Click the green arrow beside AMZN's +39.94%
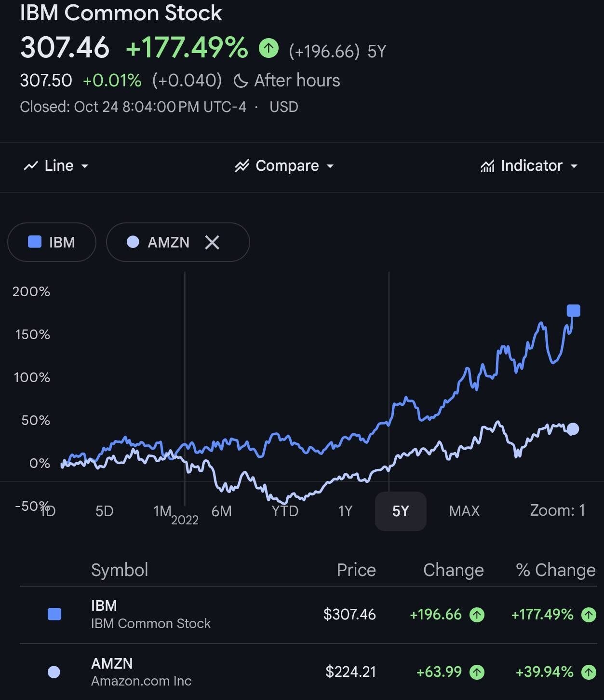This screenshot has width=604, height=700. click(589, 672)
